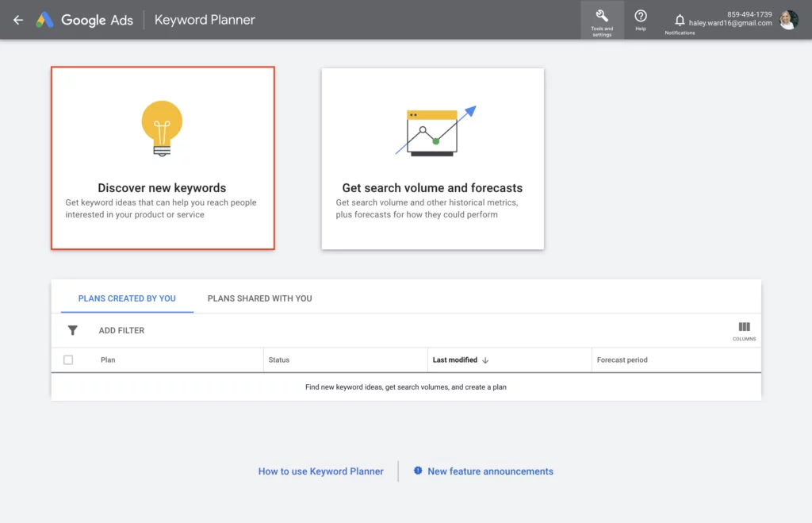Click the back arrow in header
Image resolution: width=812 pixels, height=523 pixels.
pos(18,20)
